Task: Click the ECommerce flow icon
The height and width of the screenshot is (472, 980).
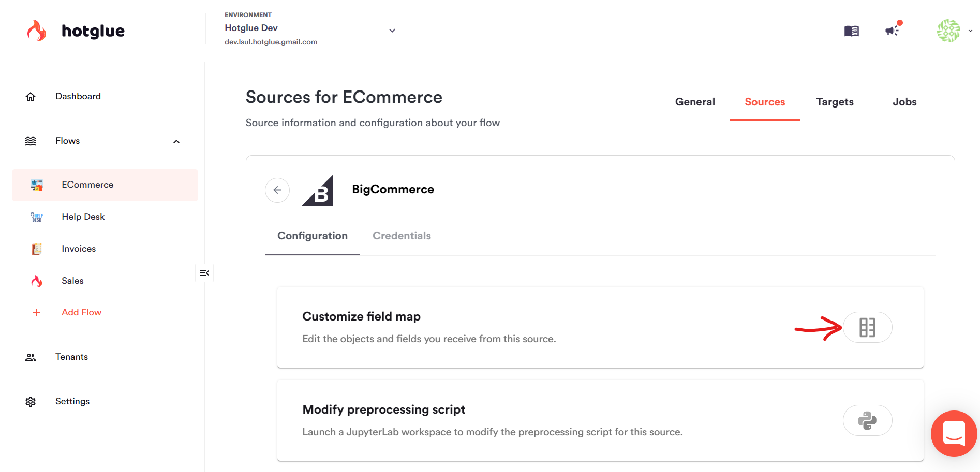Action: click(37, 185)
